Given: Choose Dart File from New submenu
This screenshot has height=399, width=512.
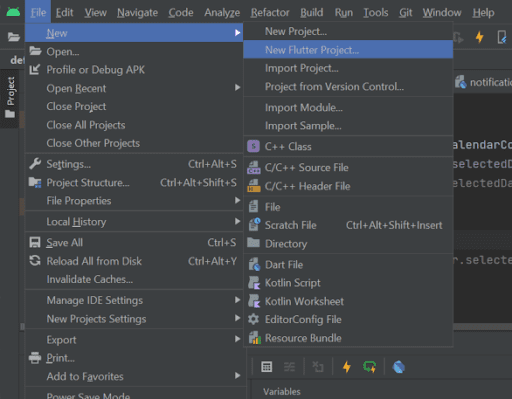Looking at the screenshot, I should coord(348,265).
